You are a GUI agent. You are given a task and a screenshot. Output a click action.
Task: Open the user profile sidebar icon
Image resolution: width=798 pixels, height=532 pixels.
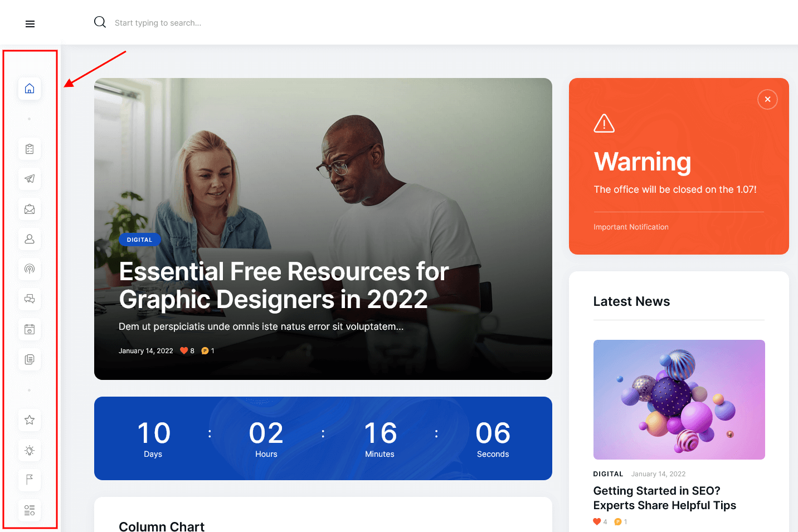click(30, 239)
